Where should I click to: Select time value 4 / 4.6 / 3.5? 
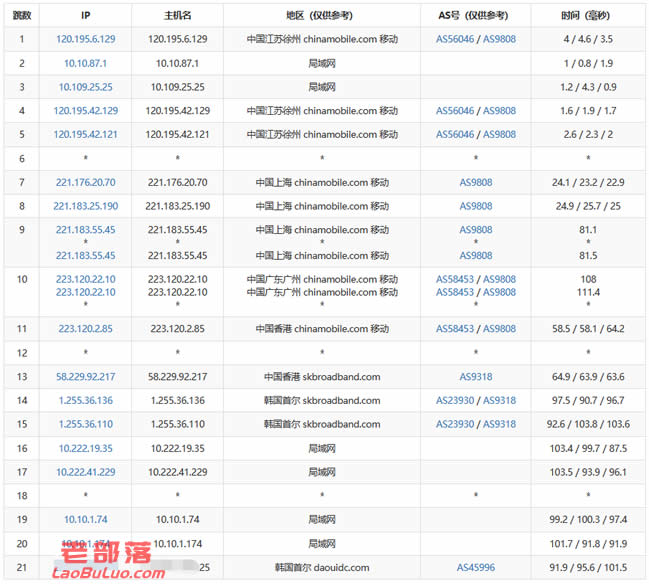point(588,39)
